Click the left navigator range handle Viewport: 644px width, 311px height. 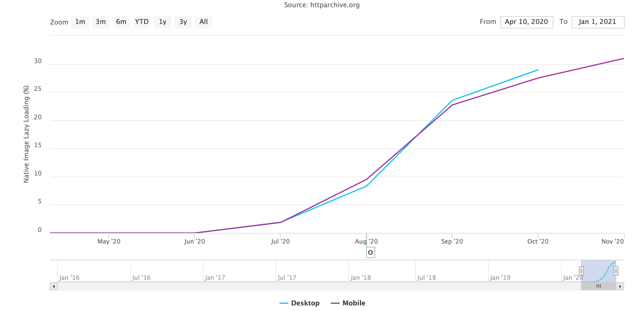pos(581,271)
